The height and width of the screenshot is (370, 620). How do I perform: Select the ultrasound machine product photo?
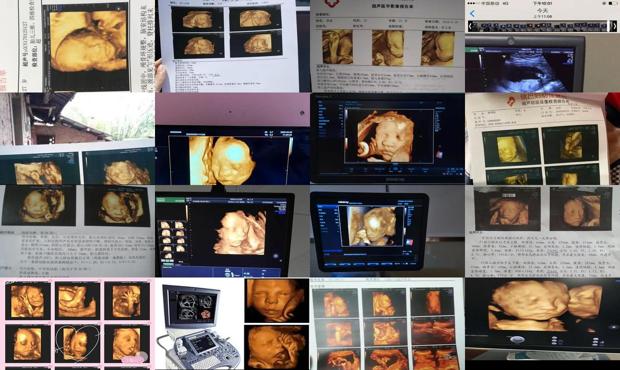click(x=199, y=324)
